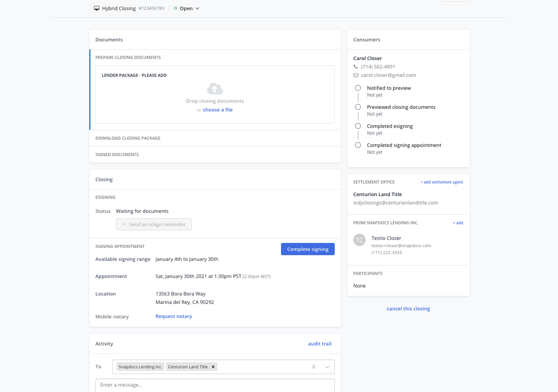
Task: Expand the Send an eSign reminder dropdown
Action: [x=154, y=224]
